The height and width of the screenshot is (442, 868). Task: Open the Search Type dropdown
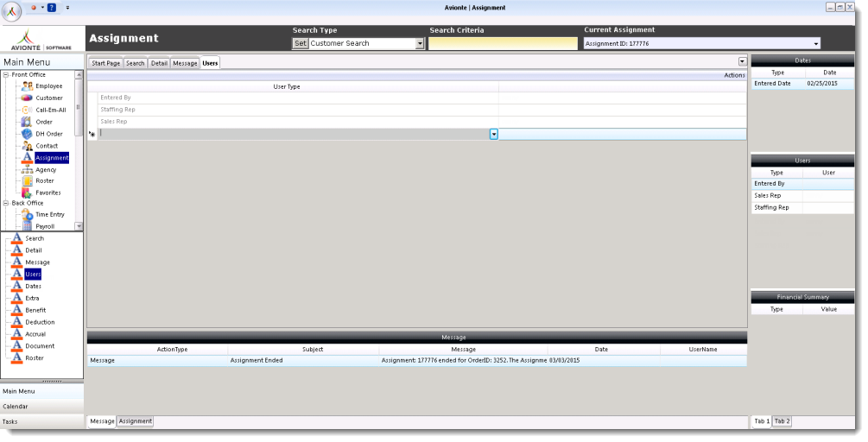pyautogui.click(x=420, y=44)
